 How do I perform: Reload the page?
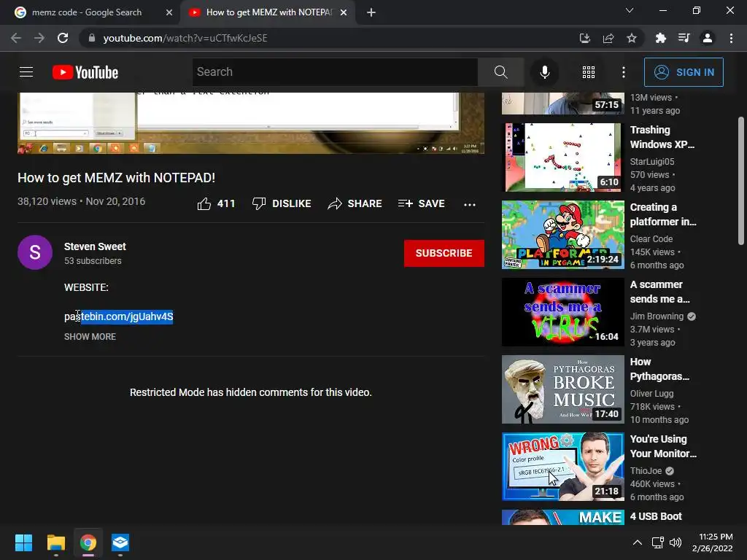(x=63, y=38)
